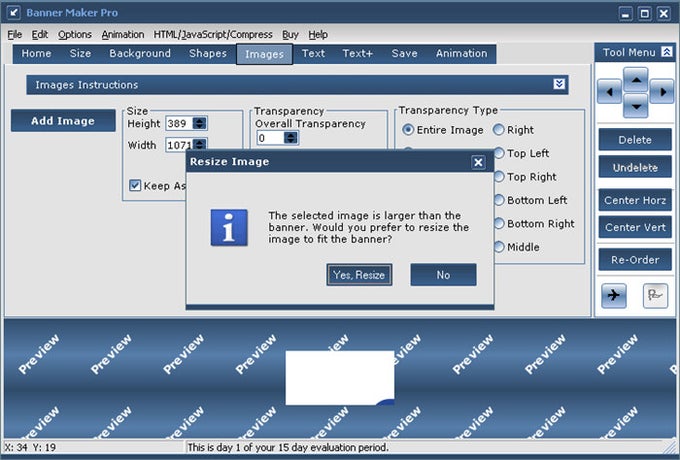
Task: Open the Options menu
Action: click(75, 35)
